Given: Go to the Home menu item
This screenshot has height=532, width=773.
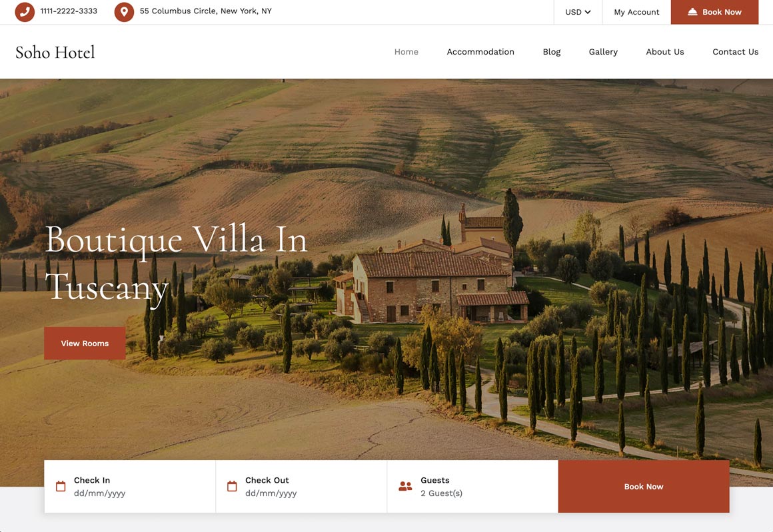Looking at the screenshot, I should [x=406, y=52].
